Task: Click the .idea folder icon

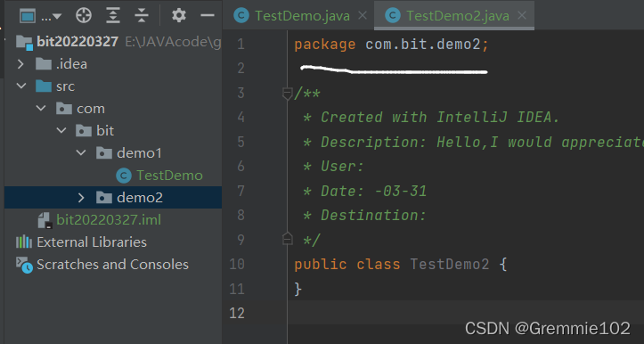Action: click(x=44, y=63)
